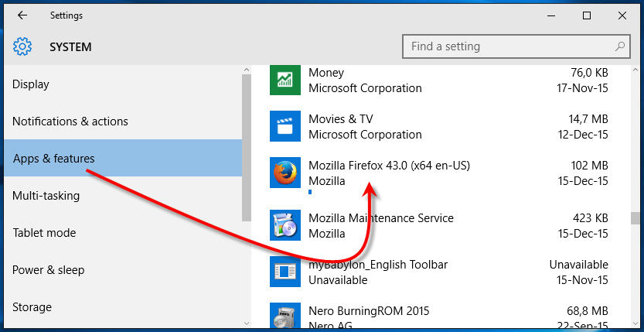Click the sidebar scrollbar down arrow
Viewport: 644px width, 332px height.
coord(247,322)
